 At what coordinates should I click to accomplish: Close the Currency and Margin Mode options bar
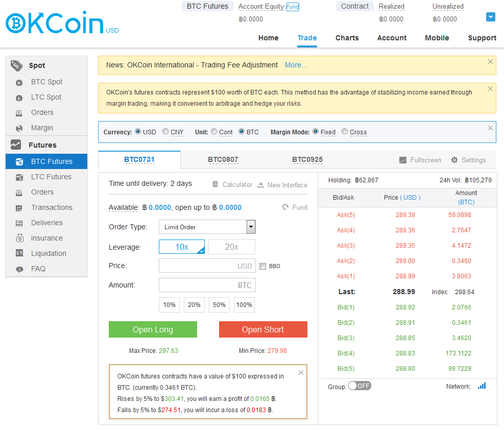pos(490,128)
